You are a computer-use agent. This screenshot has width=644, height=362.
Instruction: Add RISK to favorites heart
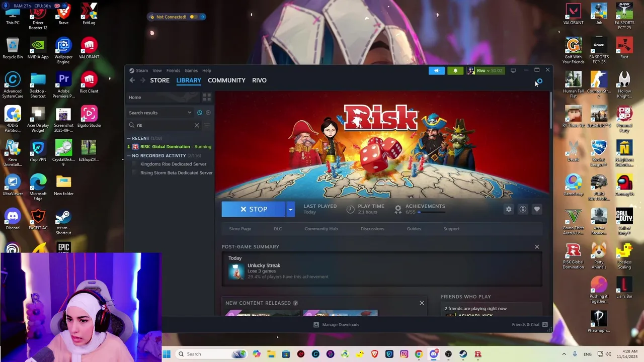[x=537, y=209]
